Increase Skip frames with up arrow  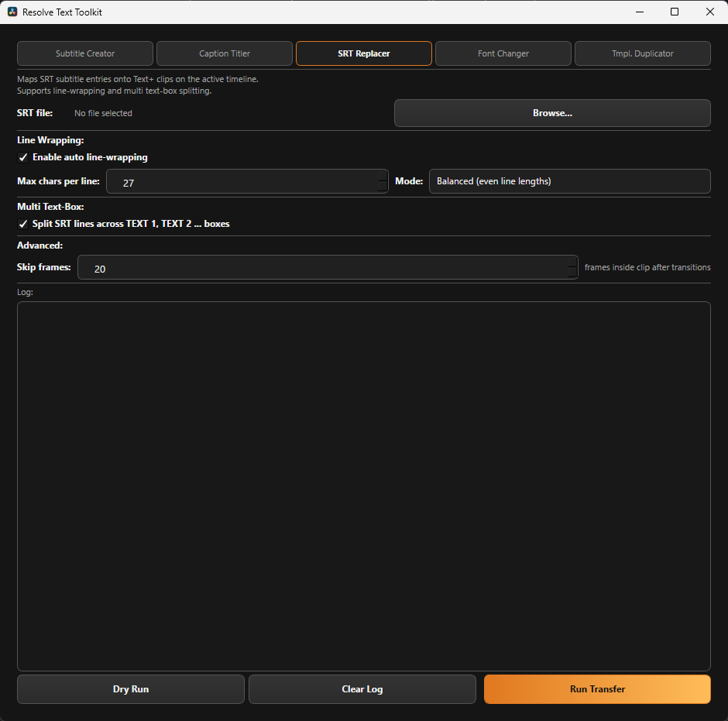coord(572,262)
